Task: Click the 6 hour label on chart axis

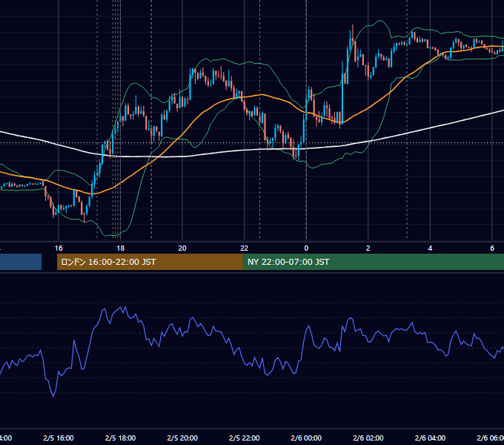Action: coord(492,248)
